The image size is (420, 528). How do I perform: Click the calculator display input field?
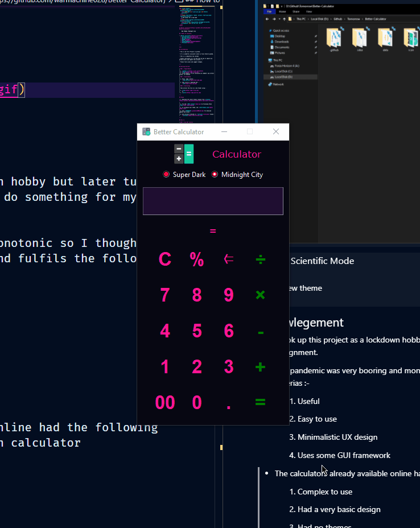coord(213,201)
